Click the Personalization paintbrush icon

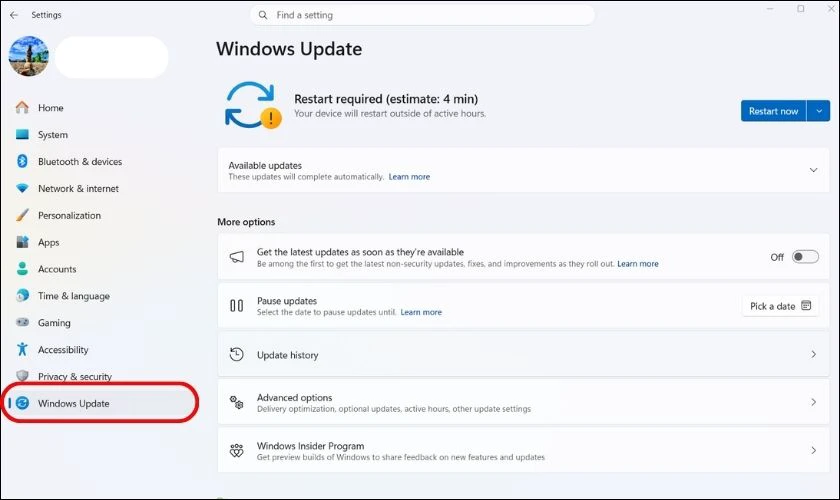(x=22, y=215)
